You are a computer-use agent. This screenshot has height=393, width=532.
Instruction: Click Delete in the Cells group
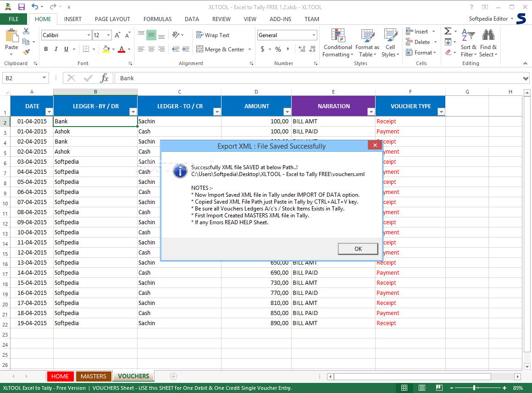point(418,42)
